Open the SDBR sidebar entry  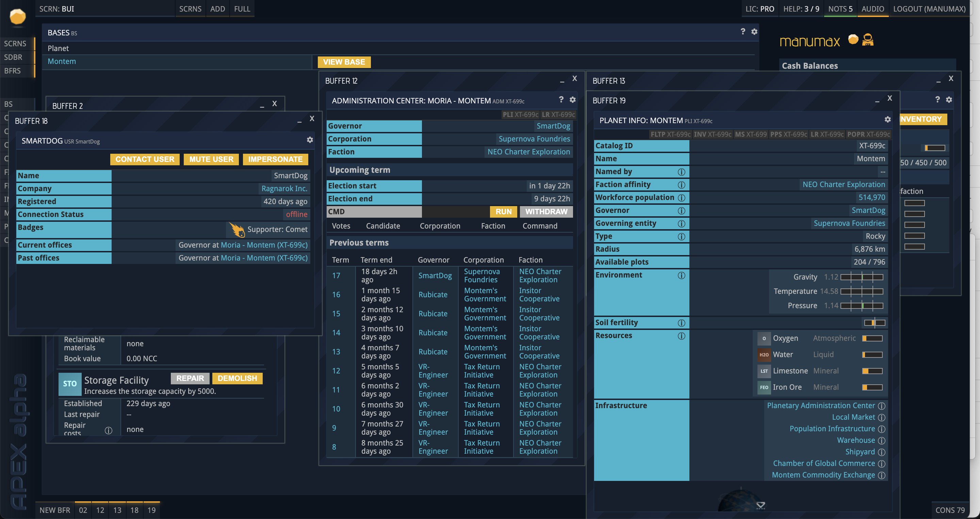[13, 57]
